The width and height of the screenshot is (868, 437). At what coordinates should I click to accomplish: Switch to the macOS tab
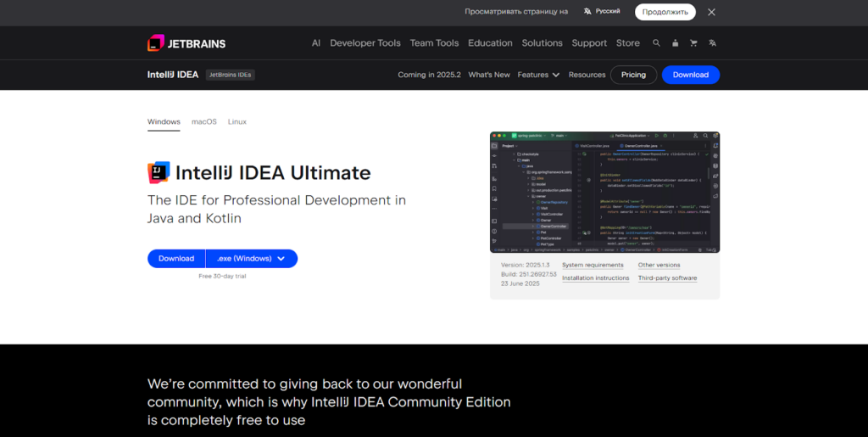(204, 122)
